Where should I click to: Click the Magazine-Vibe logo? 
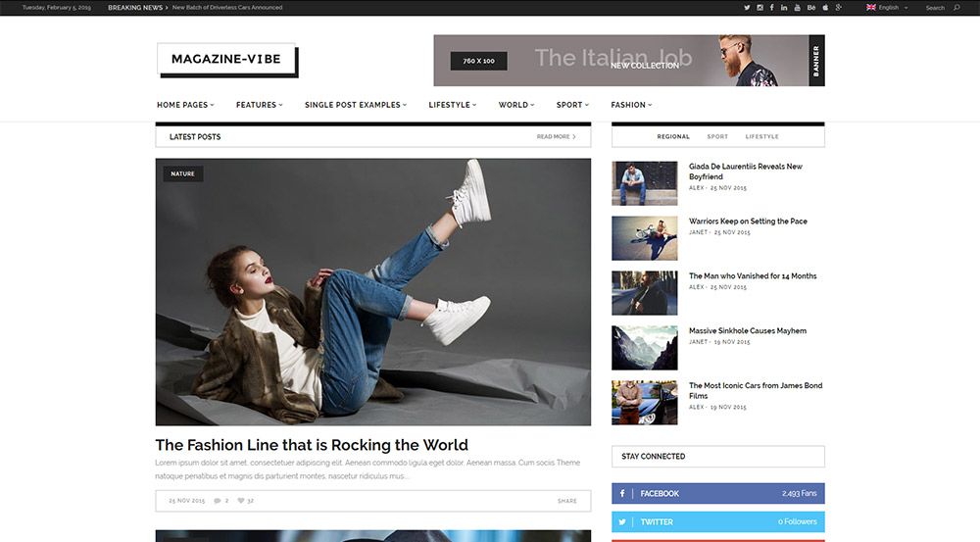click(225, 59)
